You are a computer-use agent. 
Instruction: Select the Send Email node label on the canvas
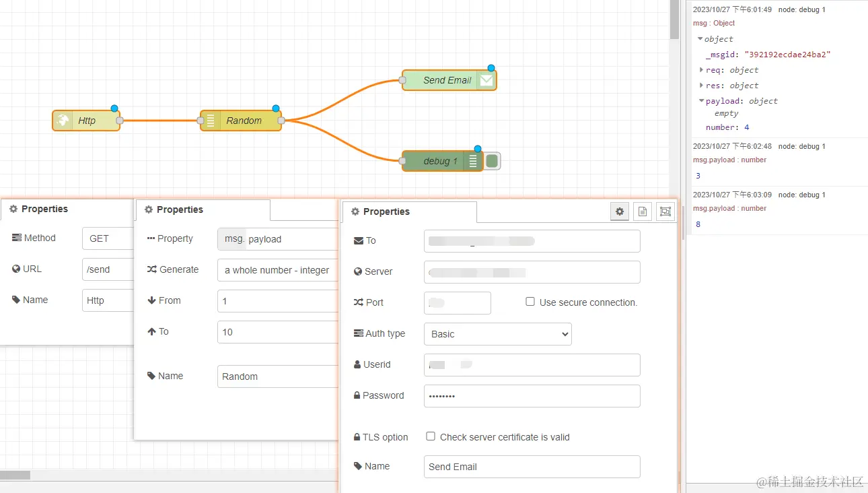(x=447, y=80)
